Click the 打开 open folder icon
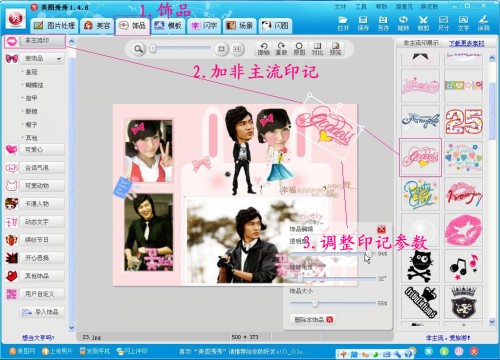Screen dimensions: 500x360 [x=343, y=23]
